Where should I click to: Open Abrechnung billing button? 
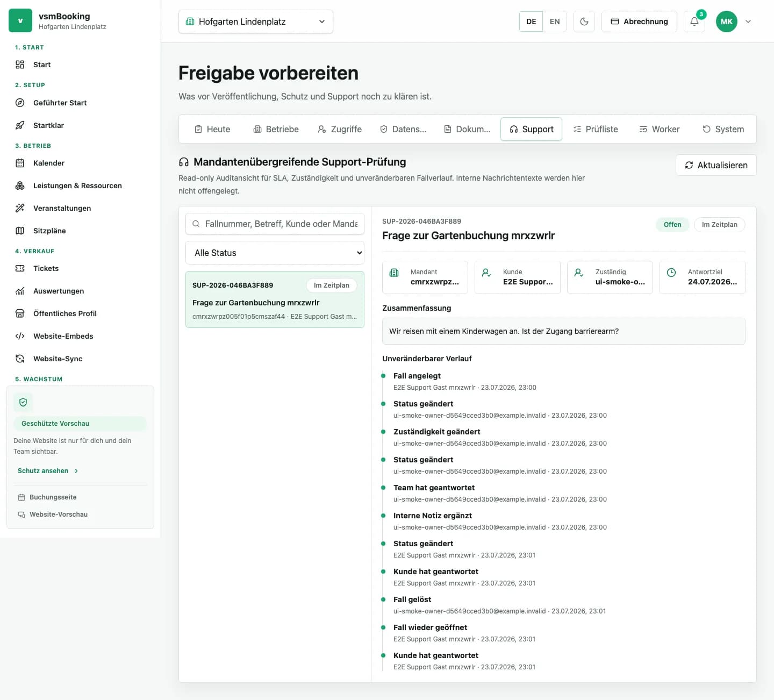coord(639,22)
